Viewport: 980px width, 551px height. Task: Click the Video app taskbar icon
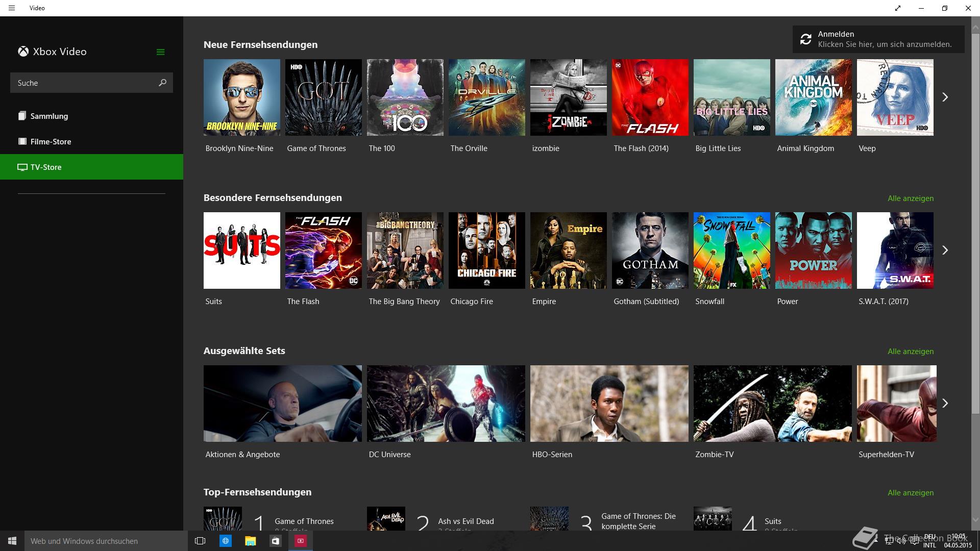[301, 541]
